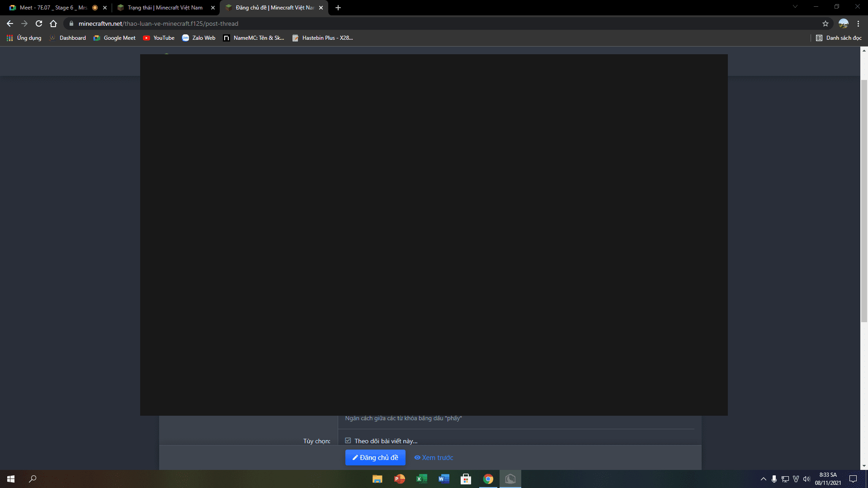Click the Xem trước preview link
The image size is (868, 488).
pyautogui.click(x=434, y=458)
